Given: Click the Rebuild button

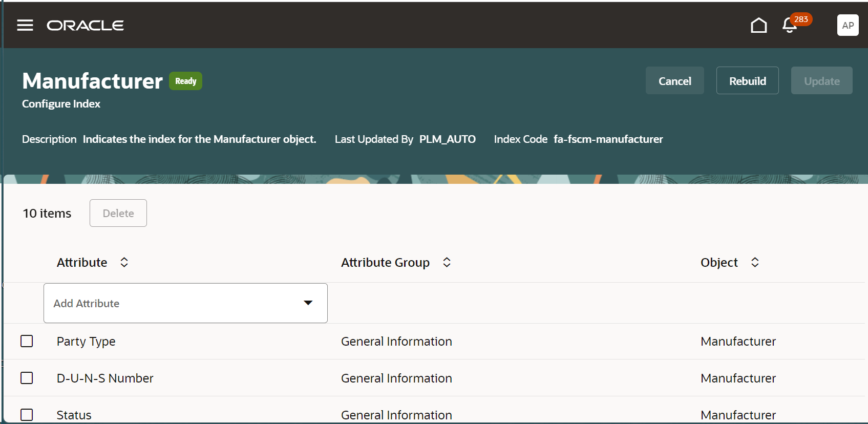Looking at the screenshot, I should pyautogui.click(x=748, y=80).
